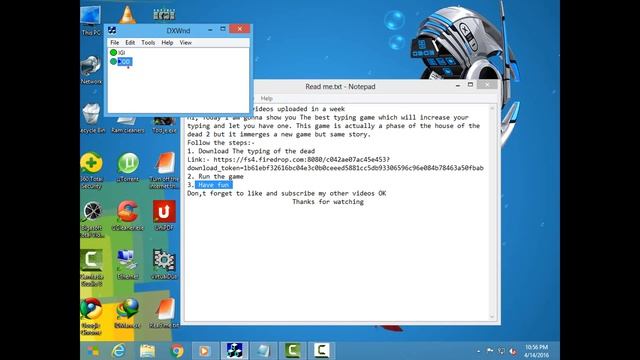Maximize the Notepad window
Viewport: 640px width, 360px height.
click(470, 85)
